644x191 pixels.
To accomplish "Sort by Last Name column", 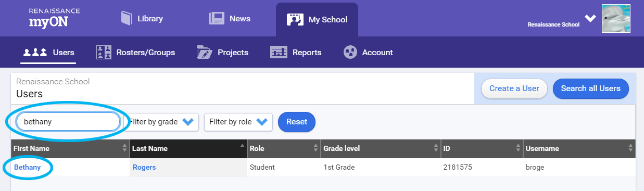I will coord(188,149).
